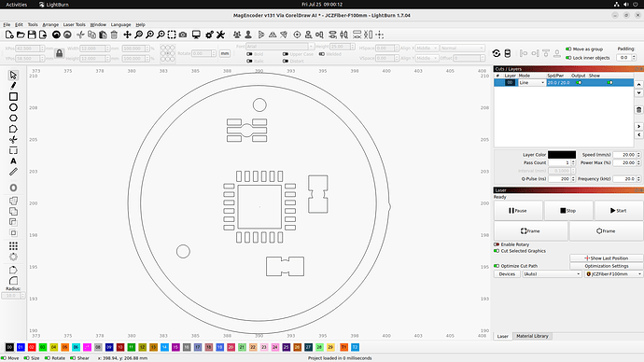The image size is (644, 362).
Task: Pick blue palette swatch 01
Action: (21, 347)
